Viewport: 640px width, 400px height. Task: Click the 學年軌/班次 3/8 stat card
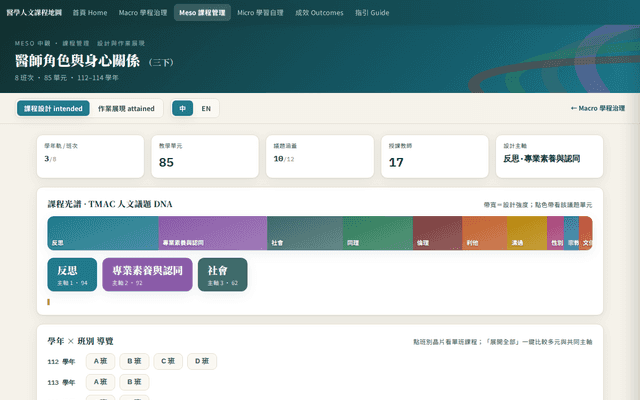[90, 156]
